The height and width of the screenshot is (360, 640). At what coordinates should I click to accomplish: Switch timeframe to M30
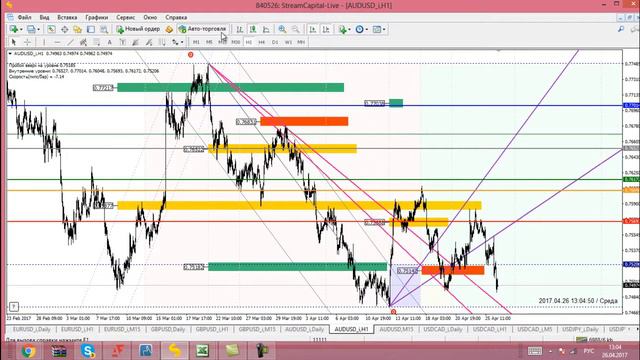[x=236, y=42]
